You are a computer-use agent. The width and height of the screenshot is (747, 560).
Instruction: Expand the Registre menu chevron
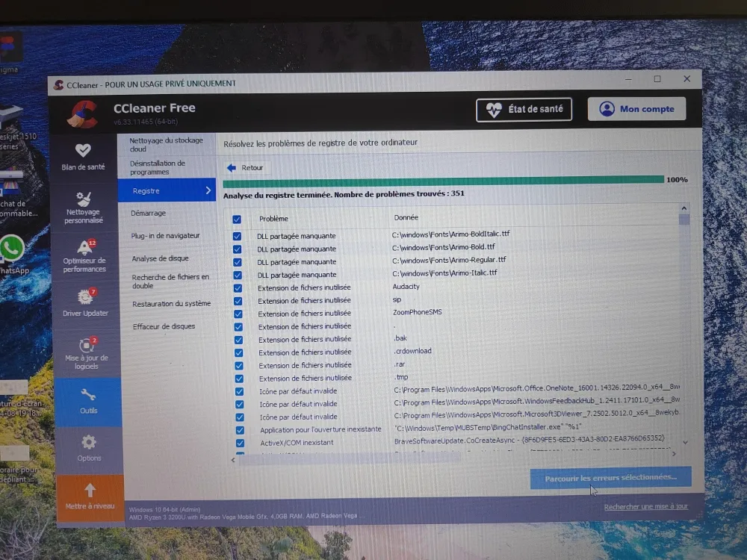(208, 190)
